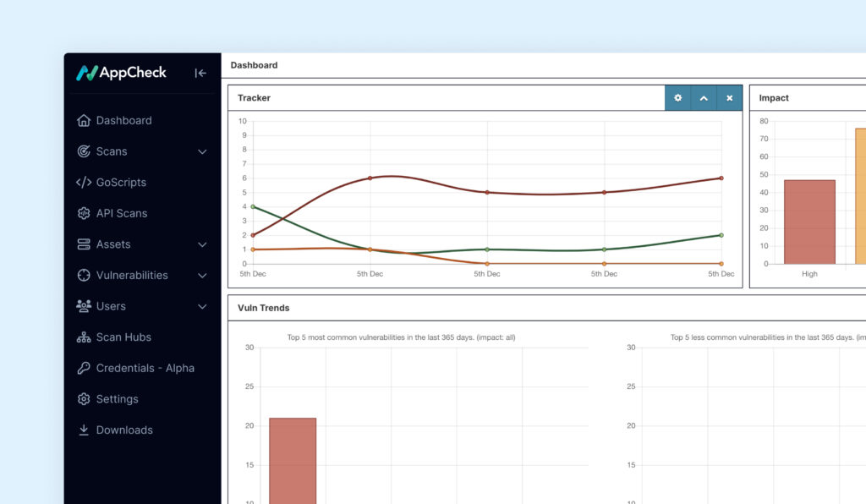The width and height of the screenshot is (866, 504).
Task: Open Tracker panel settings gear
Action: pyautogui.click(x=677, y=98)
